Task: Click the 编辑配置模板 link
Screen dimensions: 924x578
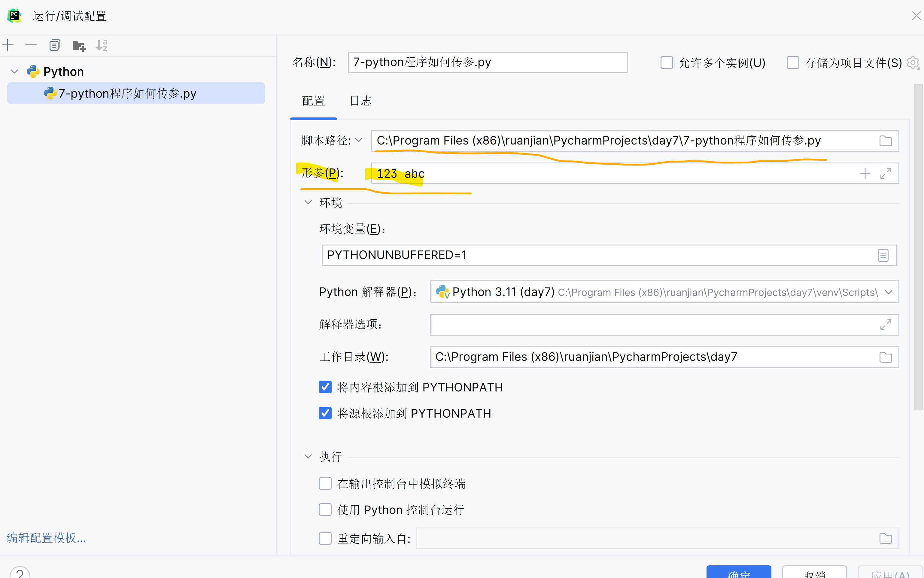Action: point(46,538)
